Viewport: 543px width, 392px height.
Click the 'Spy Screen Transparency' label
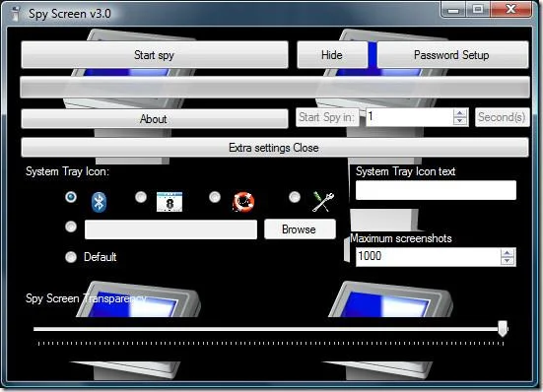point(86,298)
